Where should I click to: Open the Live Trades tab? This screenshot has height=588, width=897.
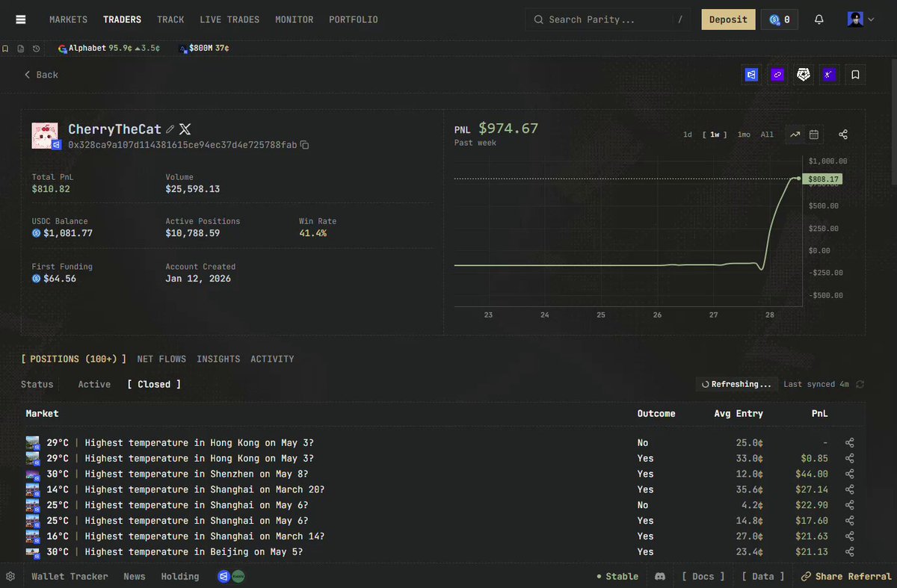pos(229,19)
